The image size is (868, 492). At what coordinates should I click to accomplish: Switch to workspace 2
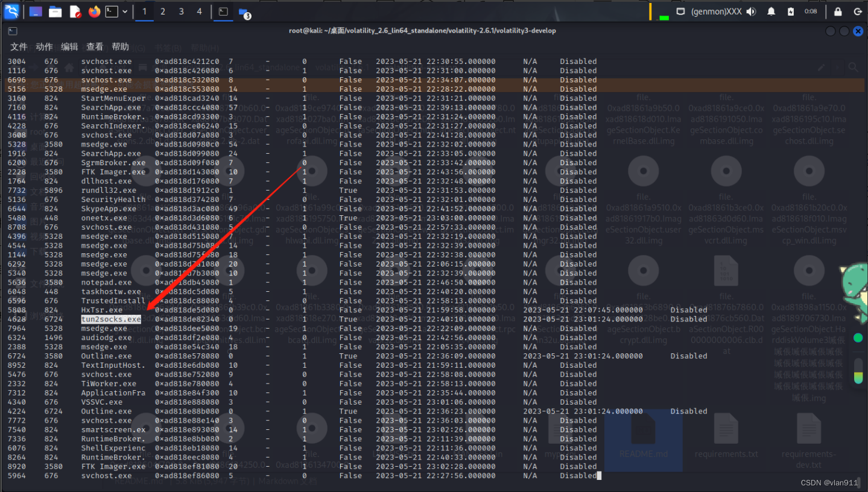pos(163,11)
